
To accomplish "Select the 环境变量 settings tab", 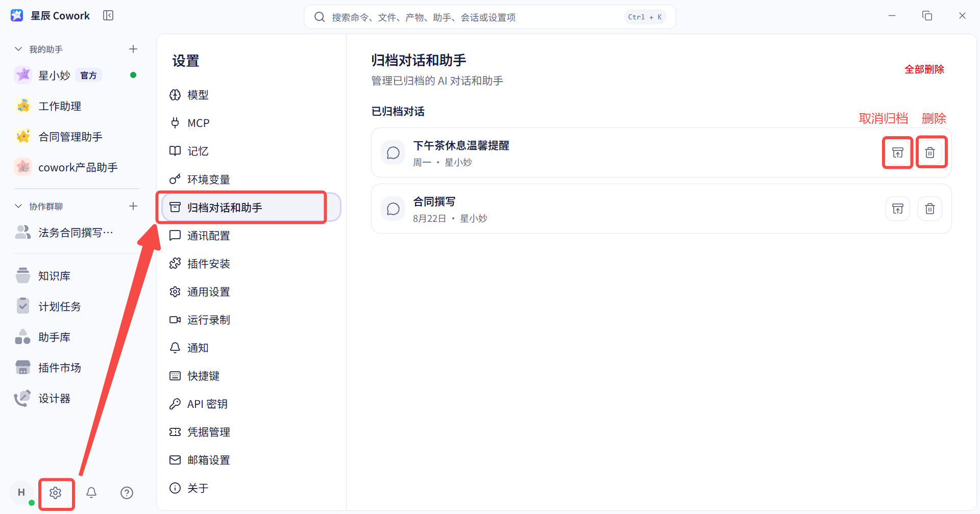I will coord(250,179).
